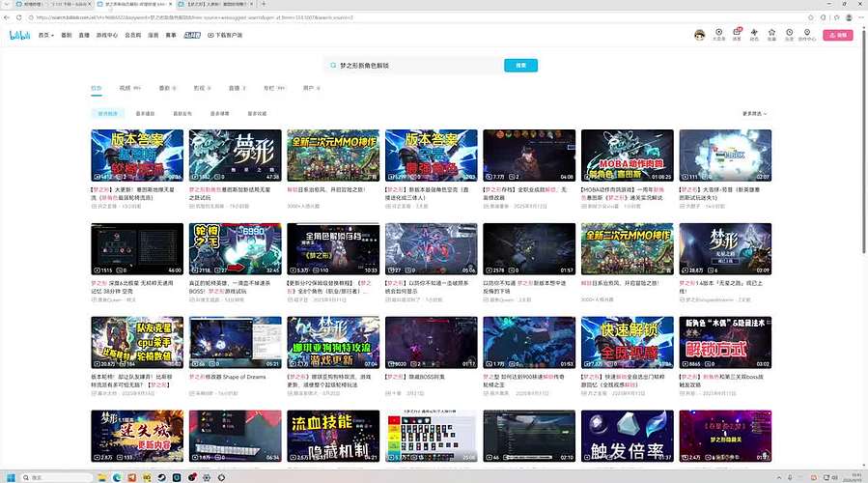Screen dimensions: 868x483
Task: Open the 快速解锁 全胜视感 video thumbnail
Action: pos(628,342)
